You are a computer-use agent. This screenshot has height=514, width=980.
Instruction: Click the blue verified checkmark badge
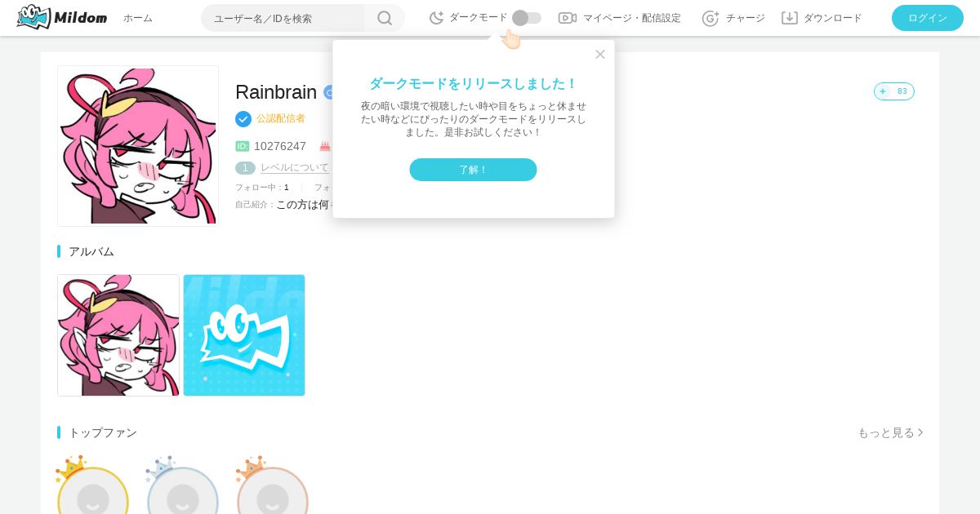(x=243, y=119)
